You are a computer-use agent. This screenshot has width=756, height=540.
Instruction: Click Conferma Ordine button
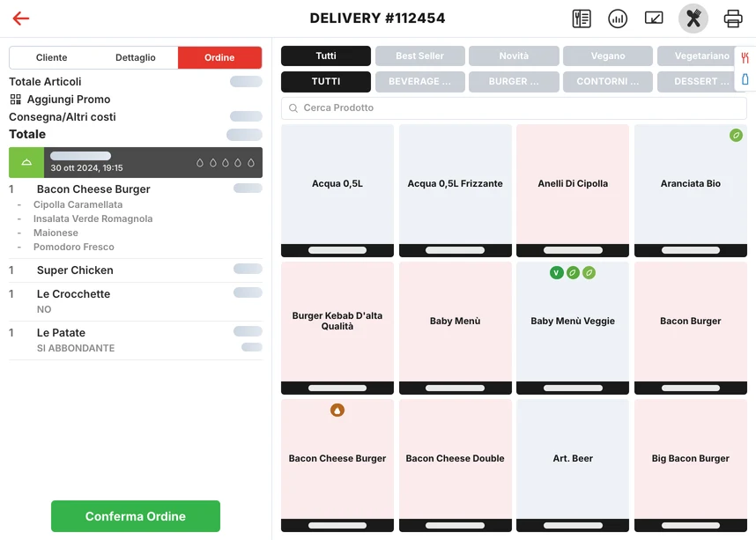136,516
